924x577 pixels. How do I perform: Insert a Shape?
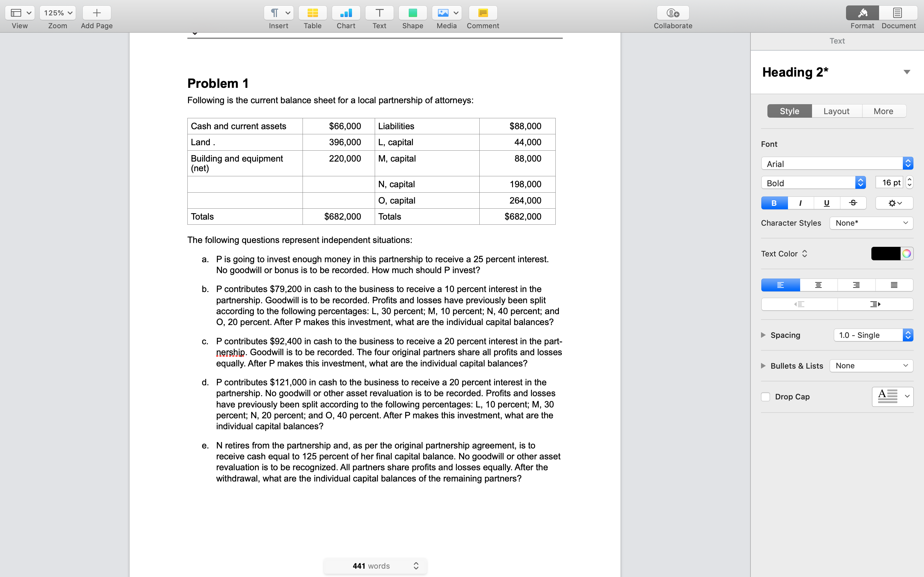(x=412, y=13)
